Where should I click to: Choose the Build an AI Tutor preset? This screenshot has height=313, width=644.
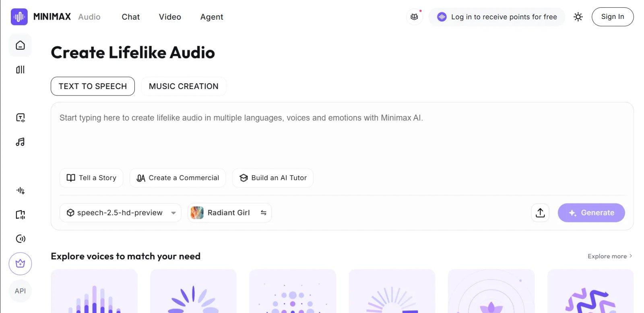point(273,178)
